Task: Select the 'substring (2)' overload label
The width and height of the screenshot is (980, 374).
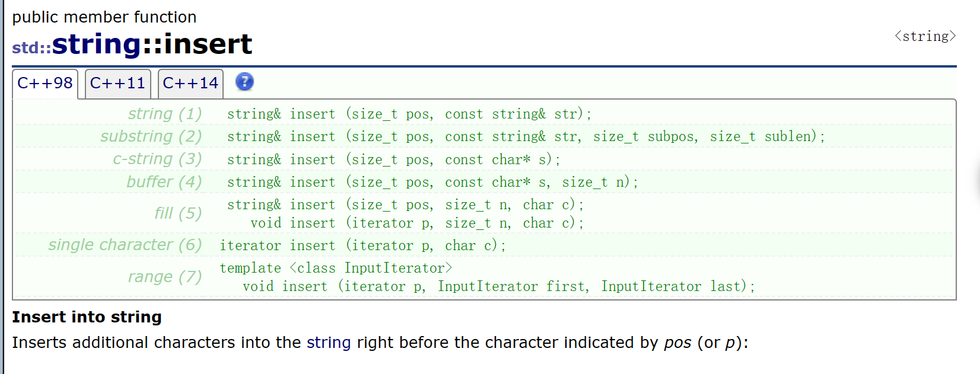Action: (151, 136)
